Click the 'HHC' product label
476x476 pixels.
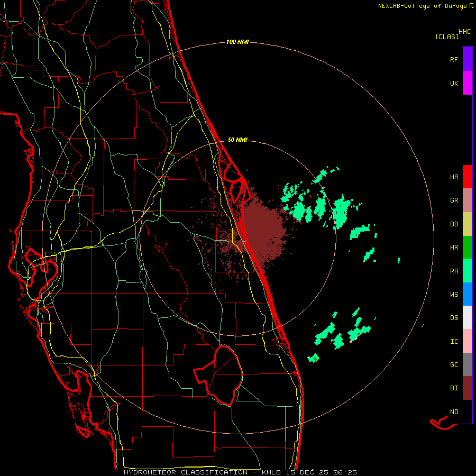(x=465, y=32)
